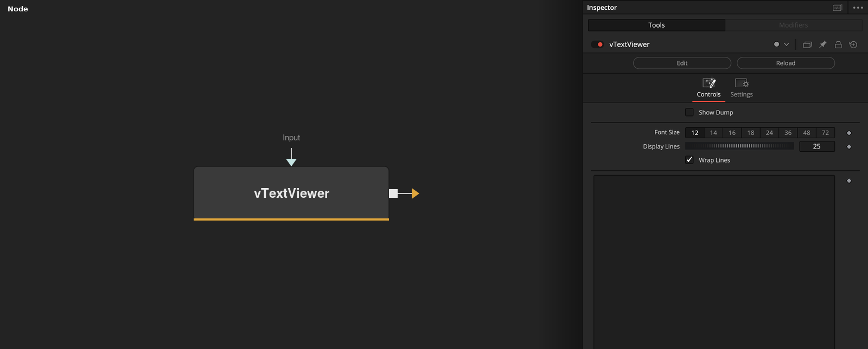Click the Input label above the node
Screen dimensions: 868x349
(291, 138)
